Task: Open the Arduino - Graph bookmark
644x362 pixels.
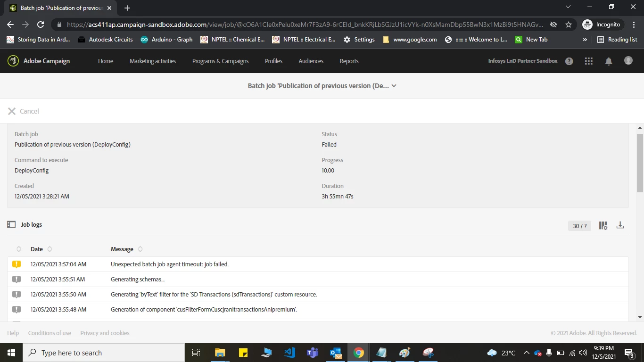Action: (x=166, y=40)
